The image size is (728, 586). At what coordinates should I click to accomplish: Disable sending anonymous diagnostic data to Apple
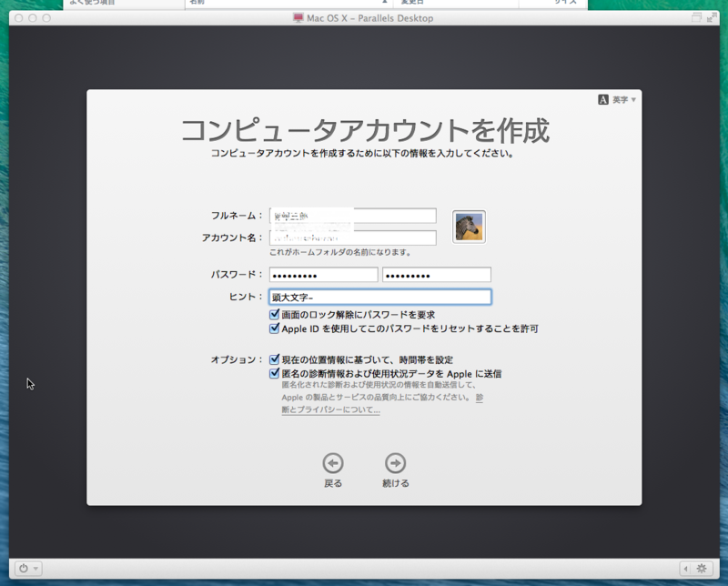(x=275, y=373)
